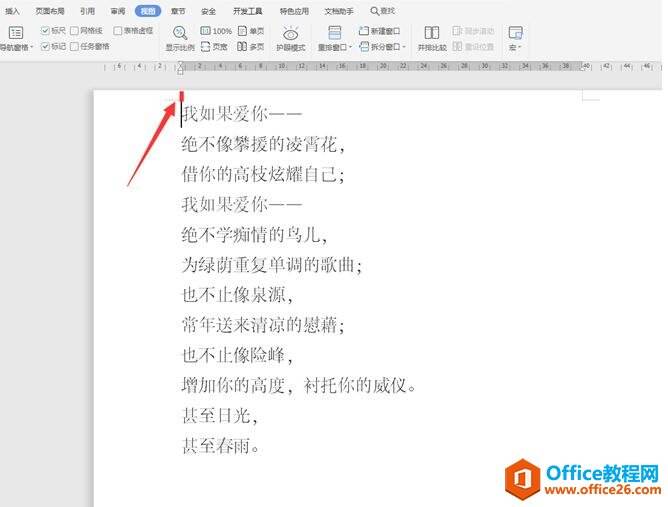Viewport: 668px width, 507px height.
Task: Click the line 借你的高枝炫耀自己;
Action: 263,175
